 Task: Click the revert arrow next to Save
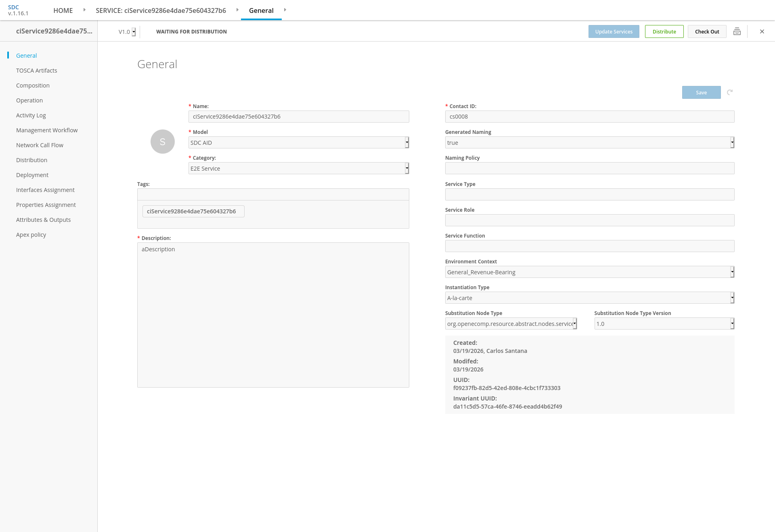[x=730, y=92]
